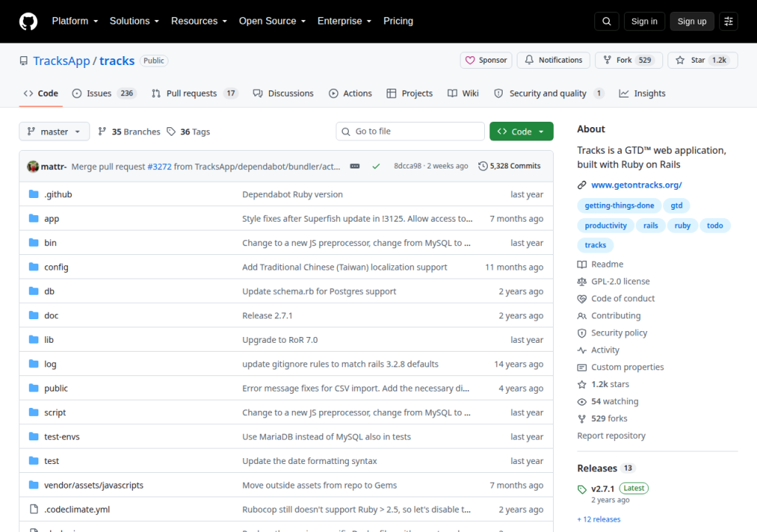Open commit hash 8dcca98
Viewport: 757px width, 532px height.
pos(407,166)
